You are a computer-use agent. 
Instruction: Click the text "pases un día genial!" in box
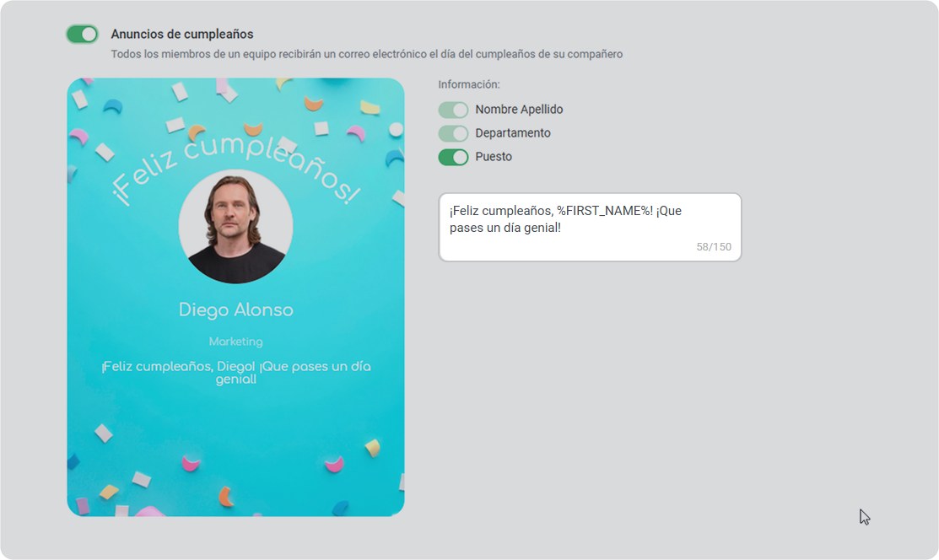pyautogui.click(x=505, y=228)
